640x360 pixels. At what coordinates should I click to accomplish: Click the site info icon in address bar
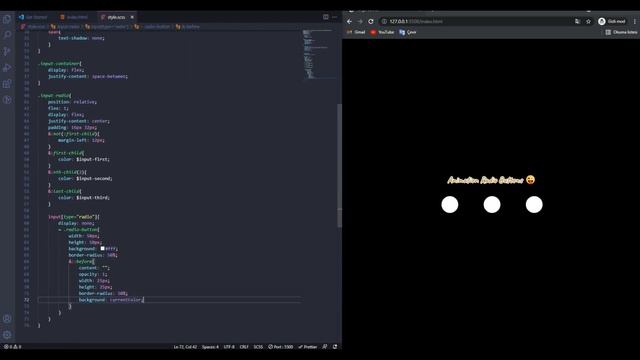coord(384,21)
